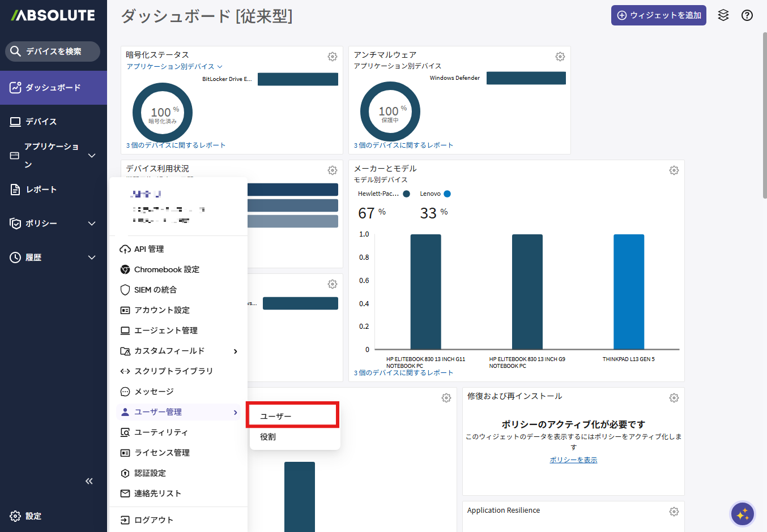This screenshot has height=532, width=767.
Task: Select ユーザー from the submenu
Action: [x=276, y=417]
